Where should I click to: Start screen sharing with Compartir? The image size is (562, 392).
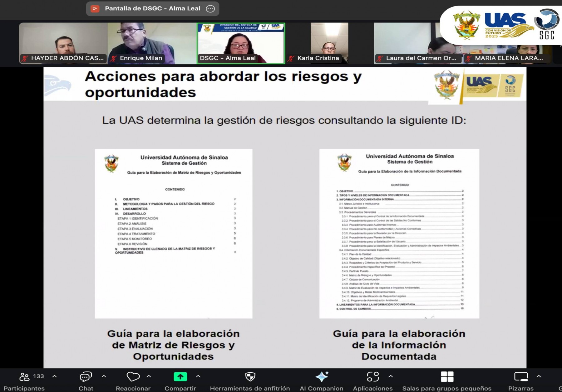point(180,377)
